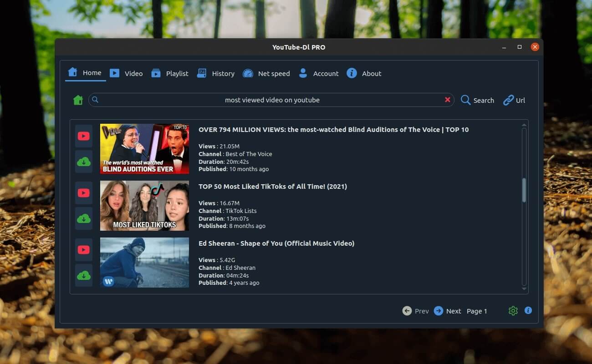Switch to the Video tab
592x364 pixels.
(126, 73)
